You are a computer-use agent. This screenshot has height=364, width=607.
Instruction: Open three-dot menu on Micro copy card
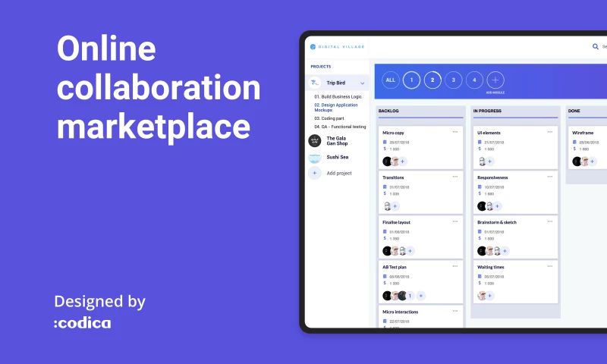[454, 132]
